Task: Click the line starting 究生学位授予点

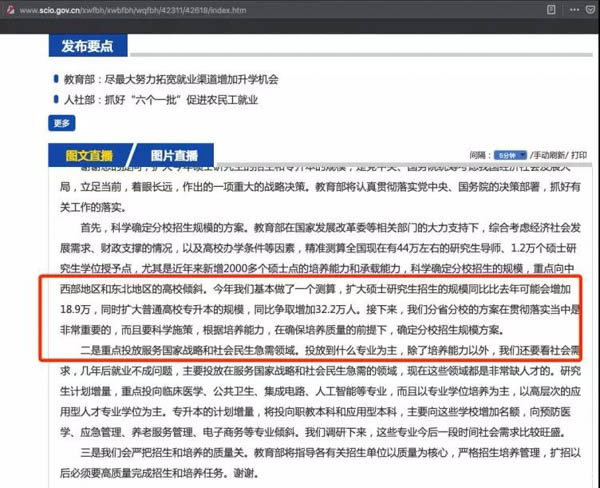Action: coord(317,269)
